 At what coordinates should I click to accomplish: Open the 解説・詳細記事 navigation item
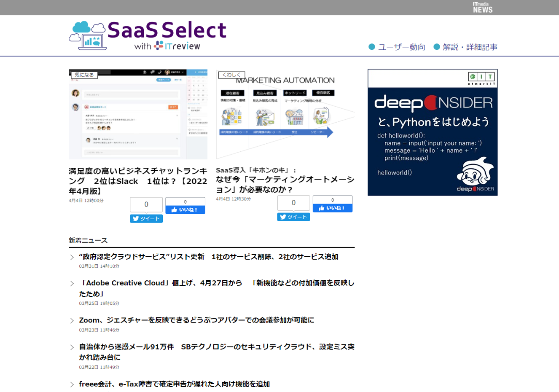pyautogui.click(x=470, y=47)
